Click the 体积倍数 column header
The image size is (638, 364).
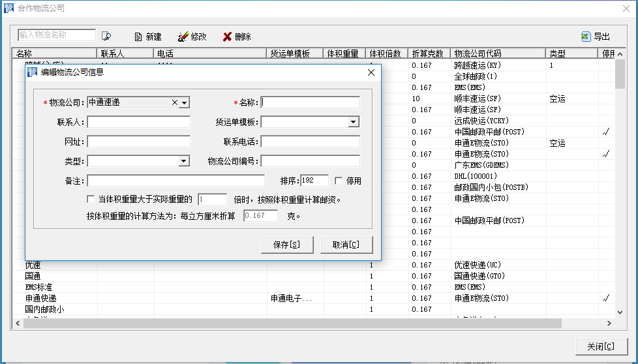click(387, 53)
